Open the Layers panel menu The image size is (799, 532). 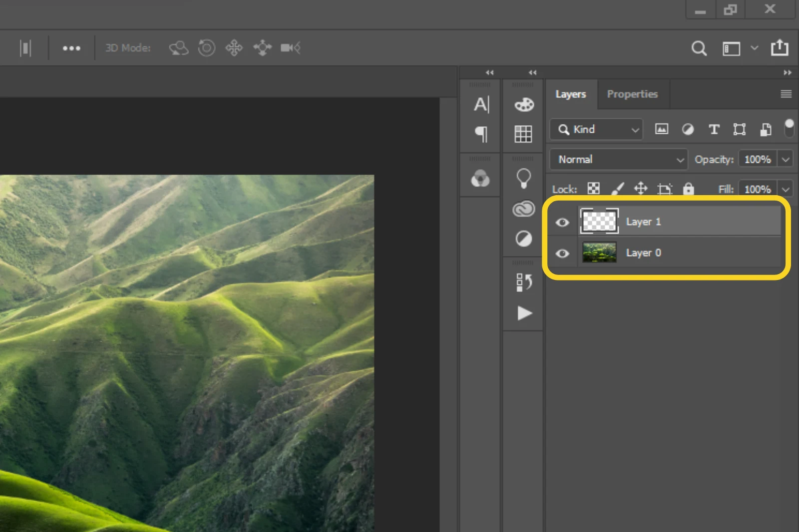coord(786,94)
